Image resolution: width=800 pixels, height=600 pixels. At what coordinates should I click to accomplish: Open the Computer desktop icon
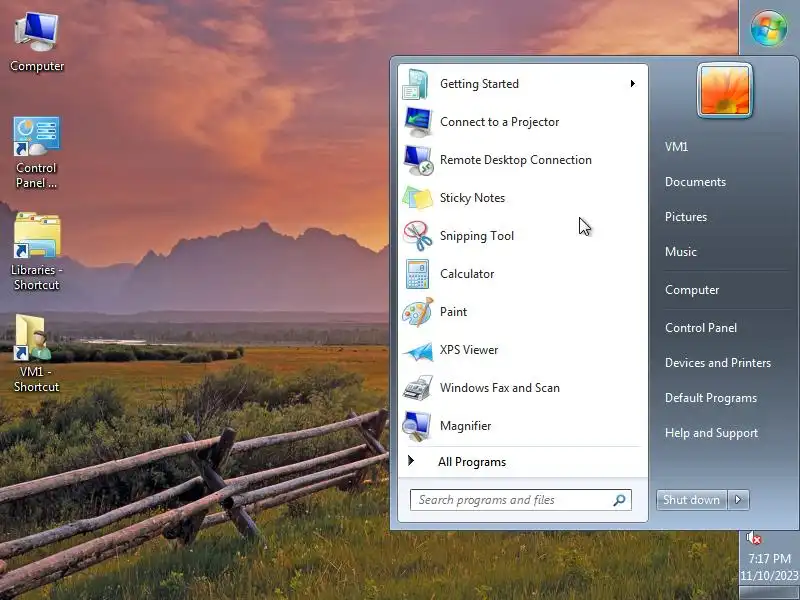click(x=37, y=43)
